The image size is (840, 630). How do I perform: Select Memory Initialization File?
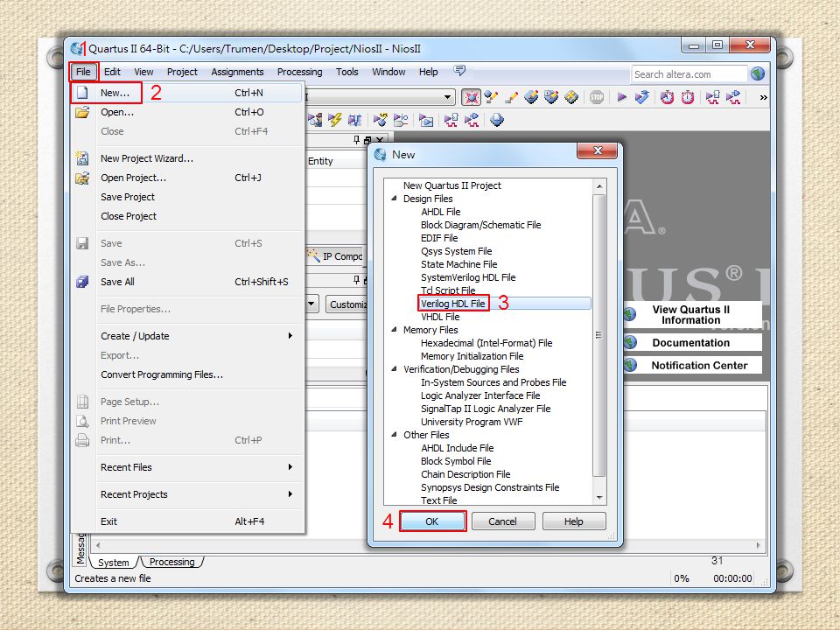[472, 356]
